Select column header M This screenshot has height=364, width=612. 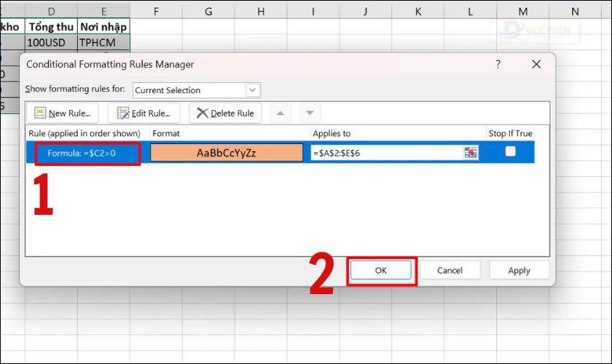click(x=522, y=12)
